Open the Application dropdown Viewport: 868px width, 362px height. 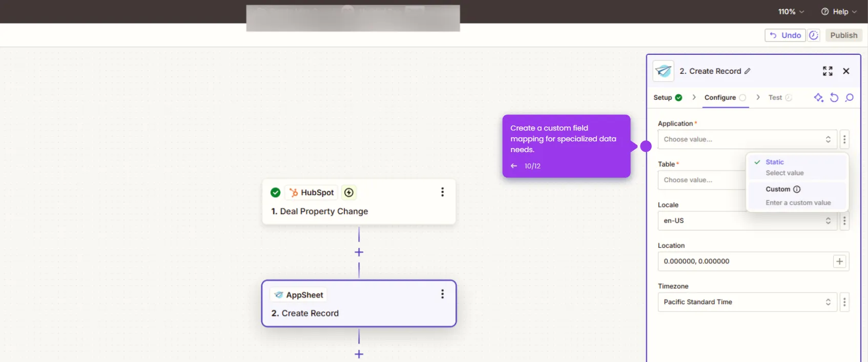pyautogui.click(x=747, y=139)
